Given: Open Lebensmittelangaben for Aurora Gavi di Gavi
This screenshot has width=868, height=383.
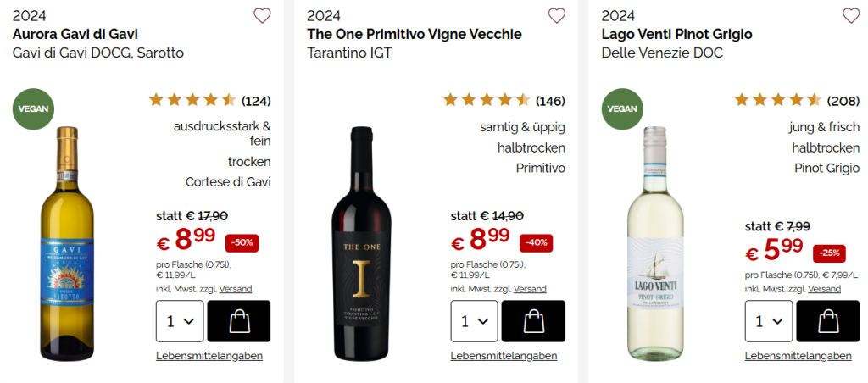Looking at the screenshot, I should [x=209, y=356].
